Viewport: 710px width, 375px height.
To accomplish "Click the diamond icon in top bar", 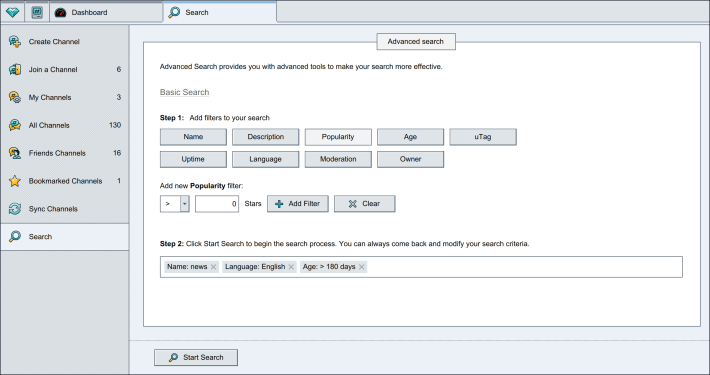I will coord(12,12).
